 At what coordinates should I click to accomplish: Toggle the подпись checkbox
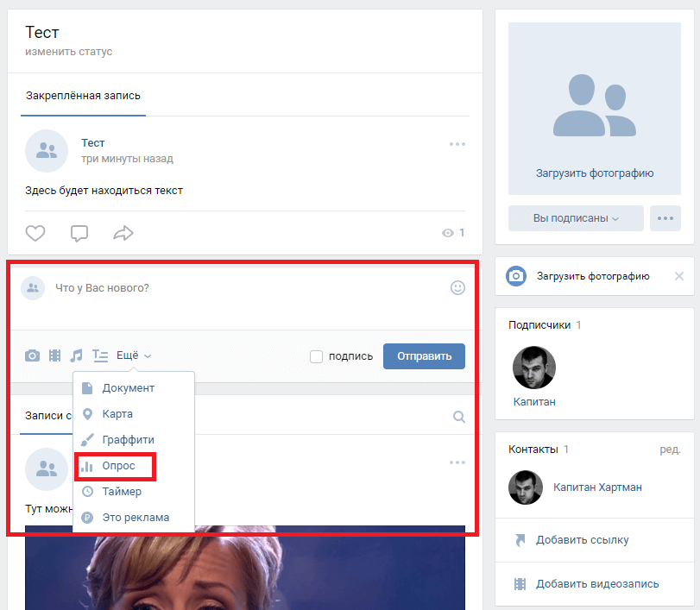[317, 356]
